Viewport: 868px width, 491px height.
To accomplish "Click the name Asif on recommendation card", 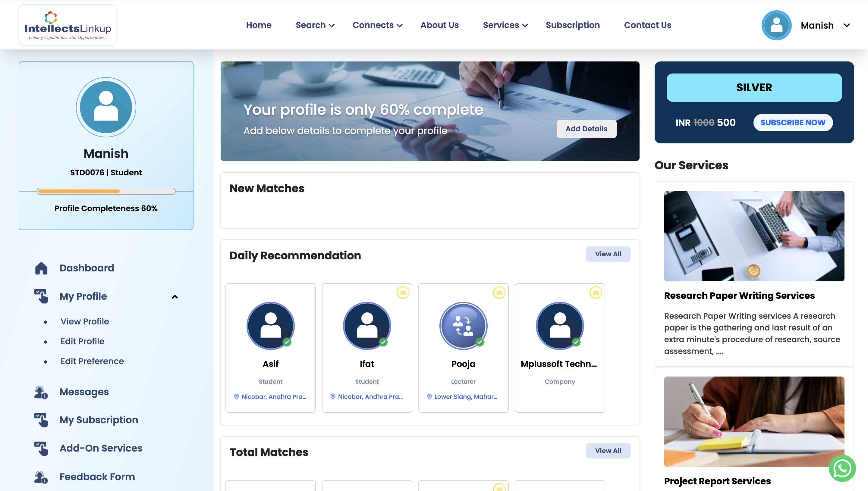I will point(271,364).
